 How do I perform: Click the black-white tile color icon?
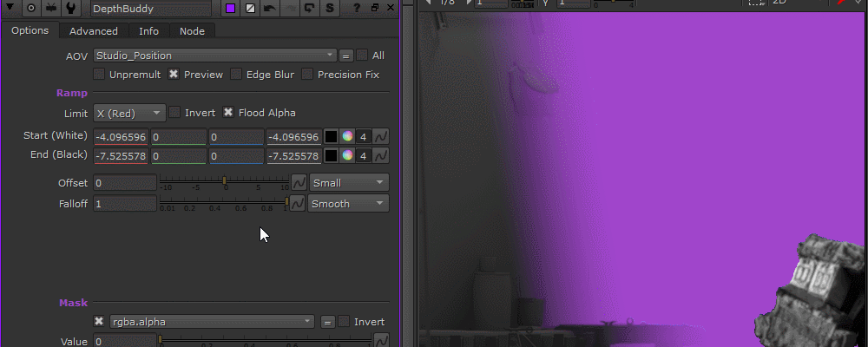[251, 8]
